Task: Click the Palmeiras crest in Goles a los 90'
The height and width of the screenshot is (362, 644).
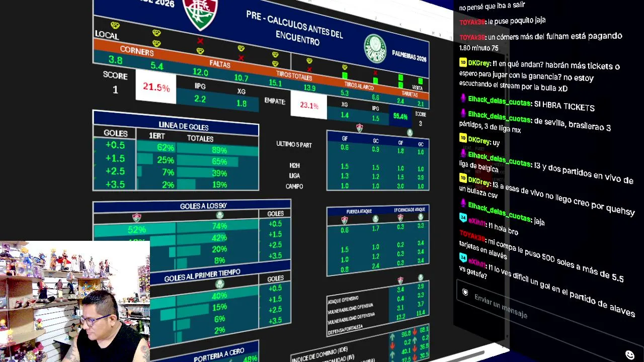Action: click(220, 215)
